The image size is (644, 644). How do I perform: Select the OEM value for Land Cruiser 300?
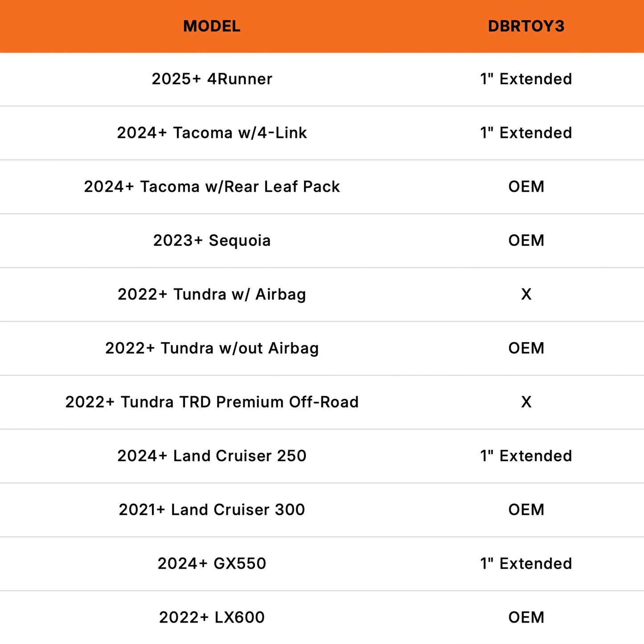pos(526,510)
